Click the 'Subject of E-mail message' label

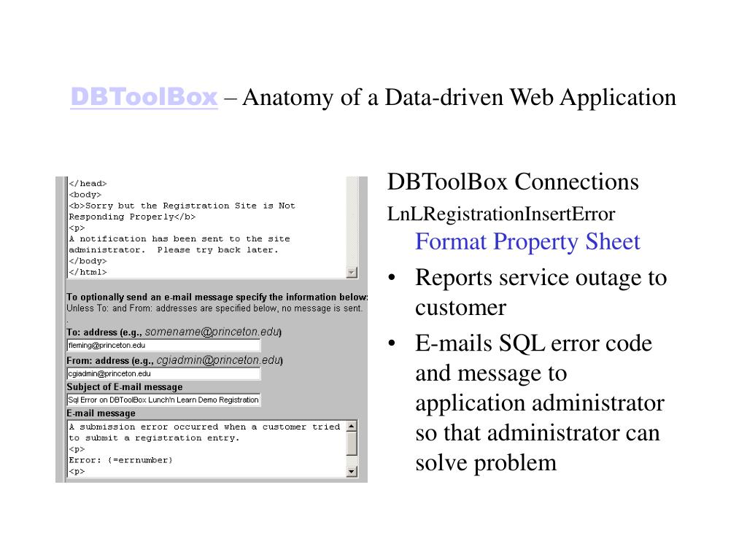pyautogui.click(x=124, y=386)
